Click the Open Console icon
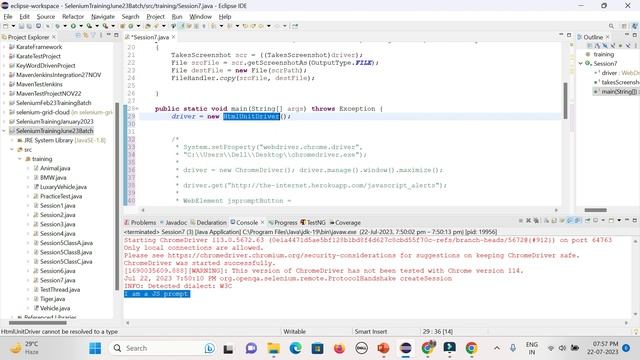640x360 pixels. [x=611, y=220]
